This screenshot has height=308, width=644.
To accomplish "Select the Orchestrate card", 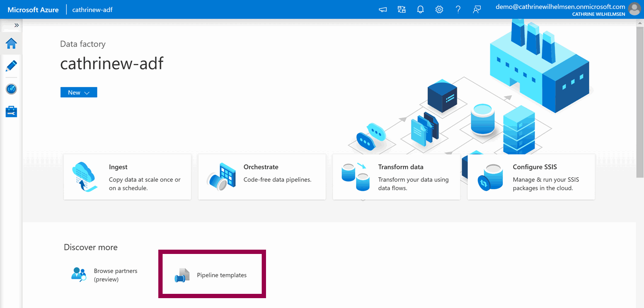I will pyautogui.click(x=262, y=177).
